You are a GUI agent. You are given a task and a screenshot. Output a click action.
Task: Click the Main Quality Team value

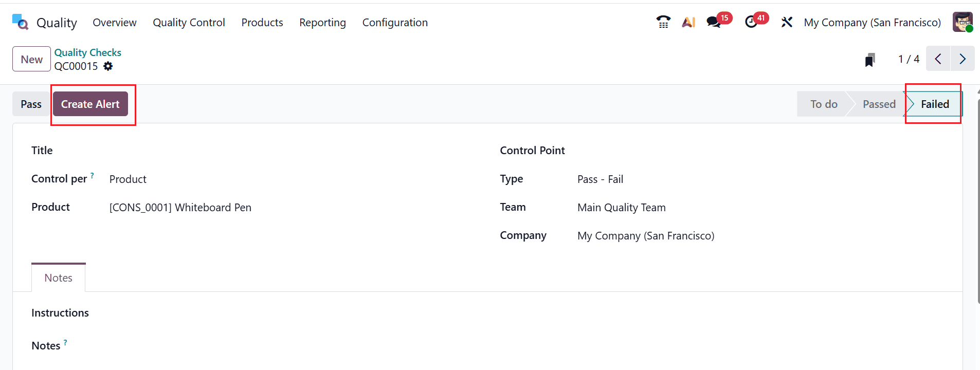622,208
